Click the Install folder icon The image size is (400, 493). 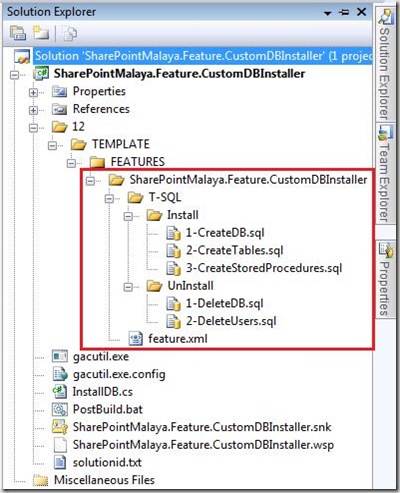(154, 215)
